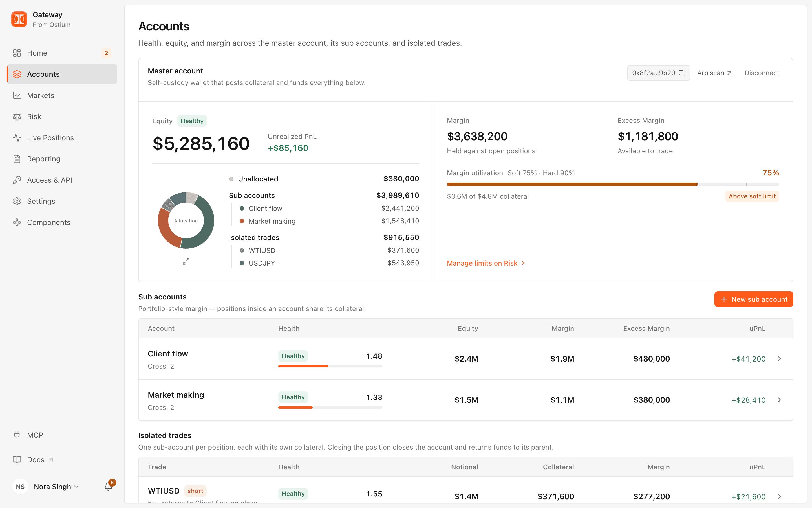The width and height of the screenshot is (812, 508).
Task: Click the Client flow health bar
Action: click(330, 366)
